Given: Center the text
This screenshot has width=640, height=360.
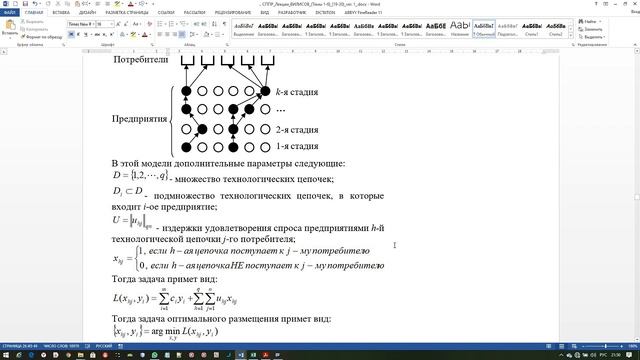Looking at the screenshot, I should 167,34.
